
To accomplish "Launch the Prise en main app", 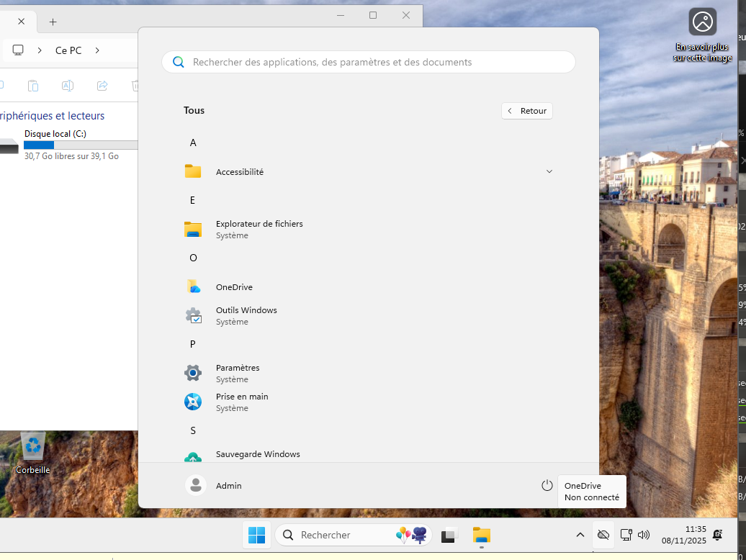I will pyautogui.click(x=369, y=402).
